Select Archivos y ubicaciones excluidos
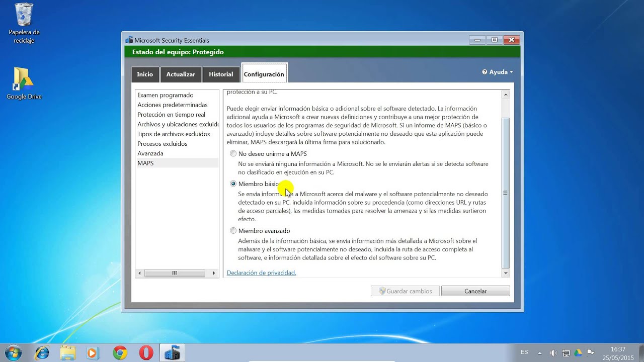Viewport: 644px width, 362px height. point(177,124)
